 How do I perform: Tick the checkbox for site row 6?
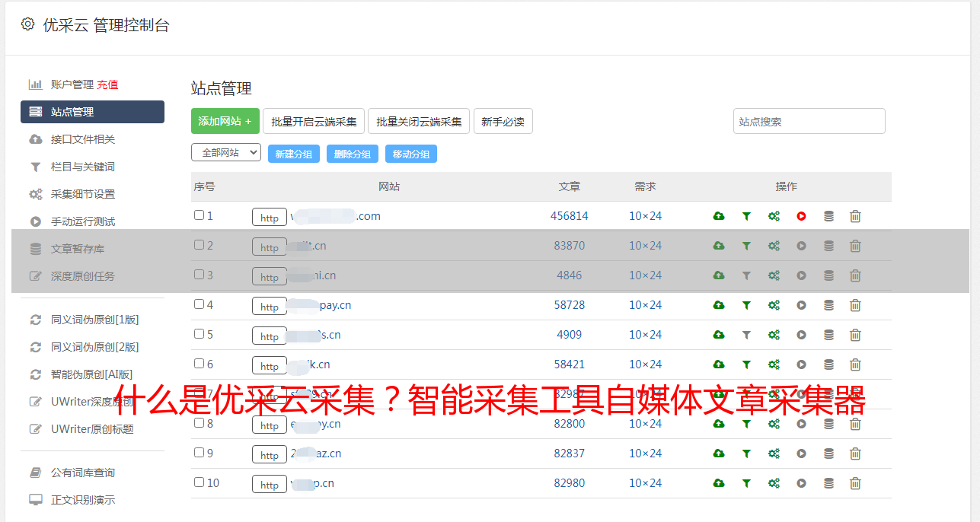[x=199, y=364]
